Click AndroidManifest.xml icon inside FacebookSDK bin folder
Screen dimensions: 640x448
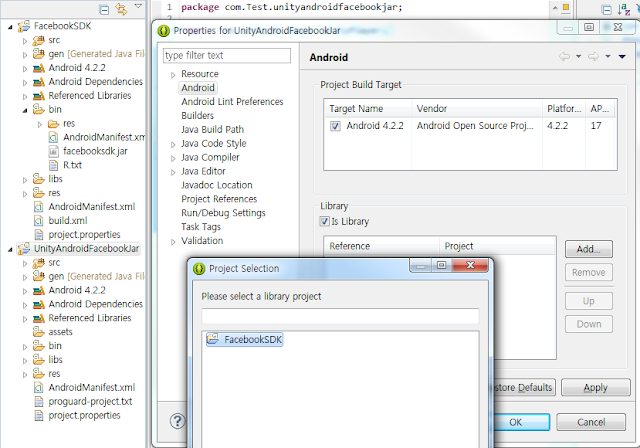click(x=53, y=138)
